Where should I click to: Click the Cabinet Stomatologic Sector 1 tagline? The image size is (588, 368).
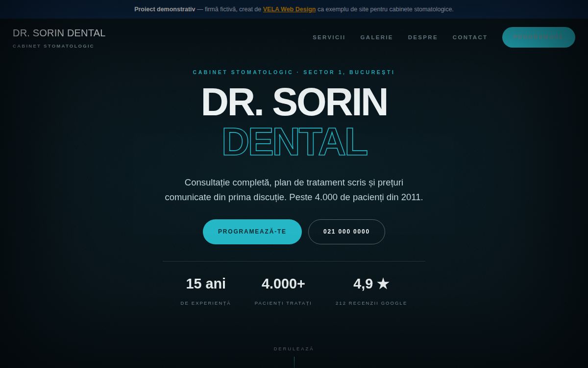[x=294, y=72]
